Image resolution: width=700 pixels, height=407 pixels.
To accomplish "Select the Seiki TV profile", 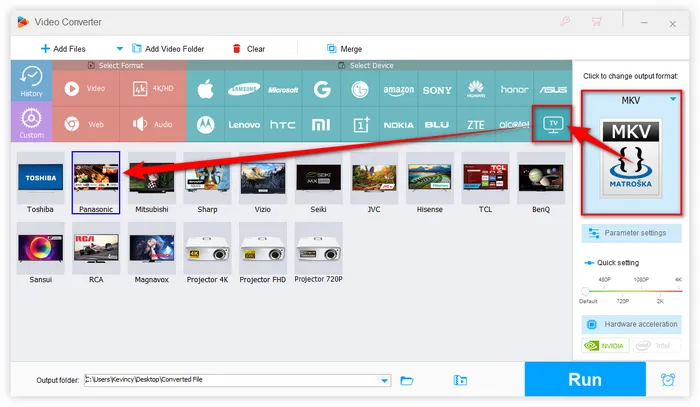I will pyautogui.click(x=318, y=183).
